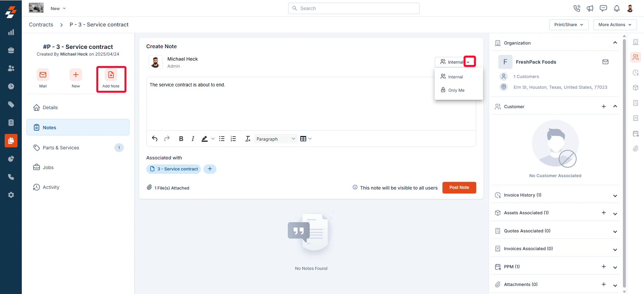Click the Post Note button
Screen dimensions: 644x294
459,188
